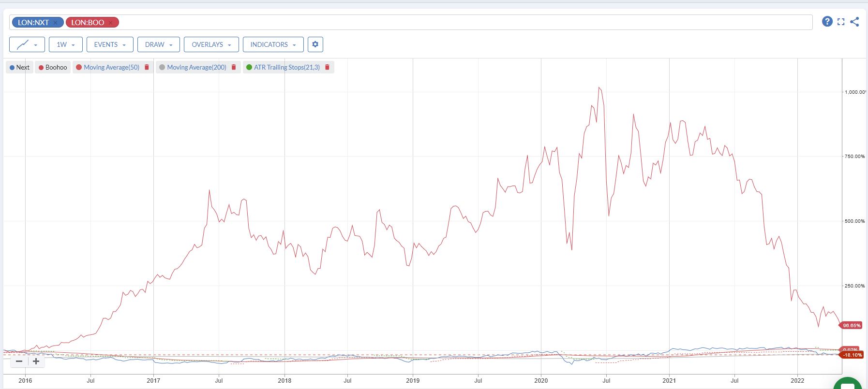Click the 2022 x-axis label
Viewport: 868px width, 389px height.
point(797,380)
